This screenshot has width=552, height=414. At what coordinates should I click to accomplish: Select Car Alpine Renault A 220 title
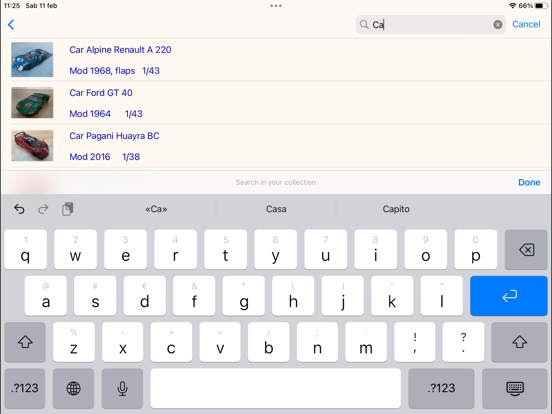tap(120, 50)
